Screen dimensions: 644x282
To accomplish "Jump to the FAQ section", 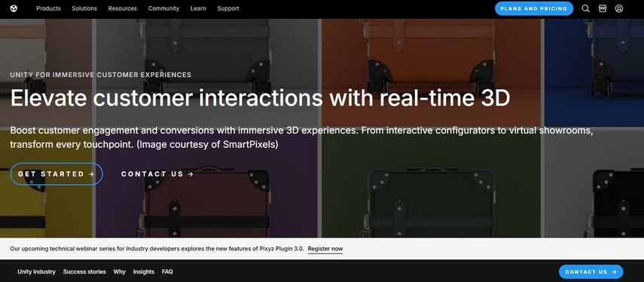I will [x=167, y=271].
